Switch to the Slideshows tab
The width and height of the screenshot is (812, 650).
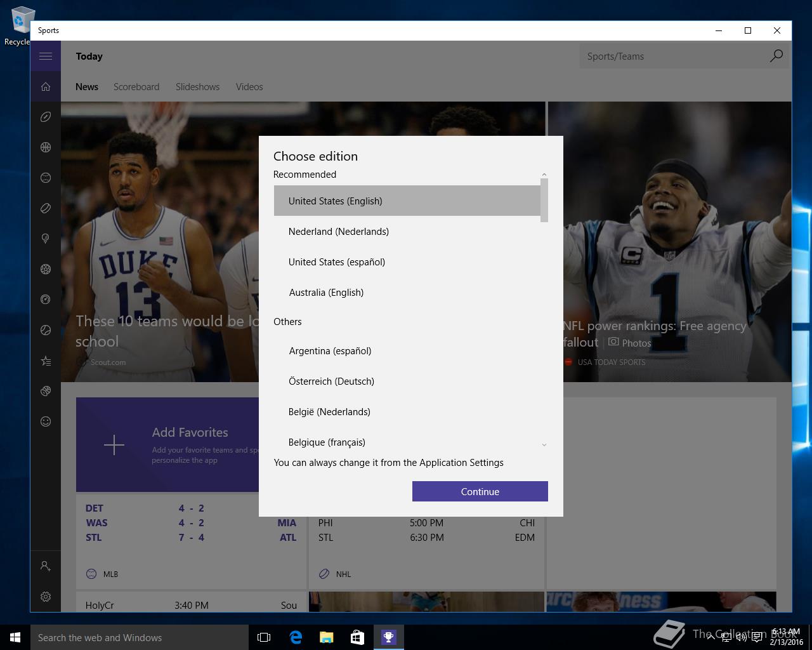pos(198,87)
